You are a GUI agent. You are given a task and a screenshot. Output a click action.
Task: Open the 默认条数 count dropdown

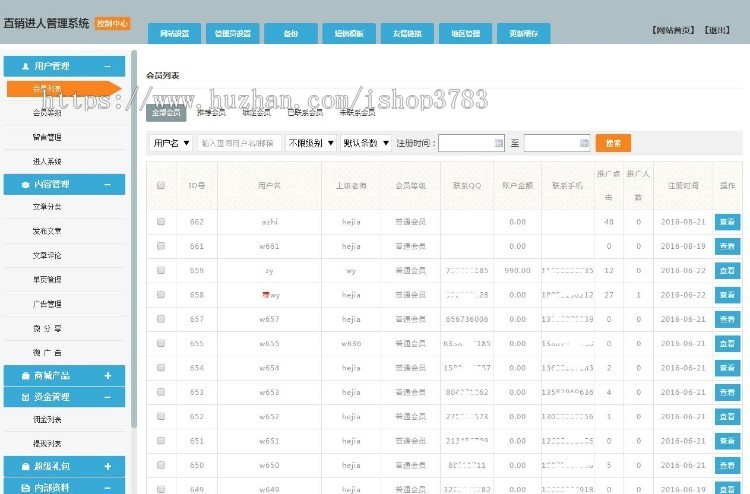(366, 143)
